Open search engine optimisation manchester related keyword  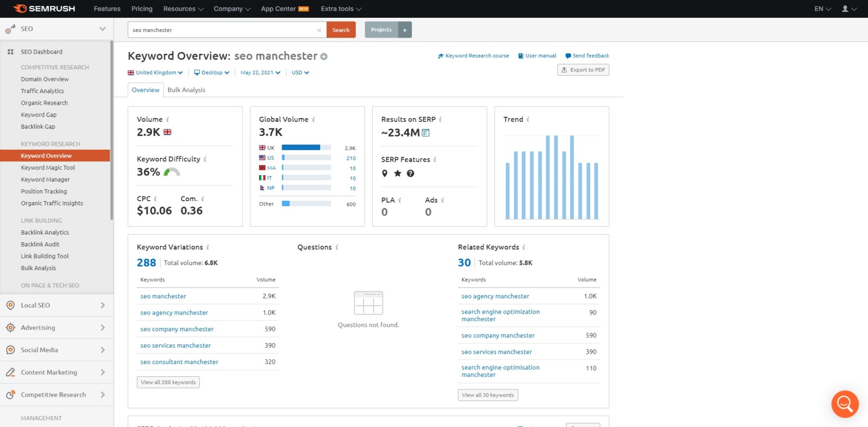501,371
